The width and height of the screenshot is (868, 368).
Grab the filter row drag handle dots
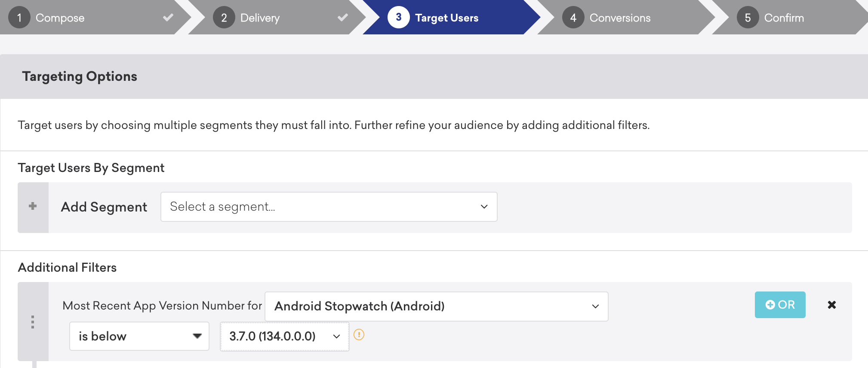tap(33, 322)
